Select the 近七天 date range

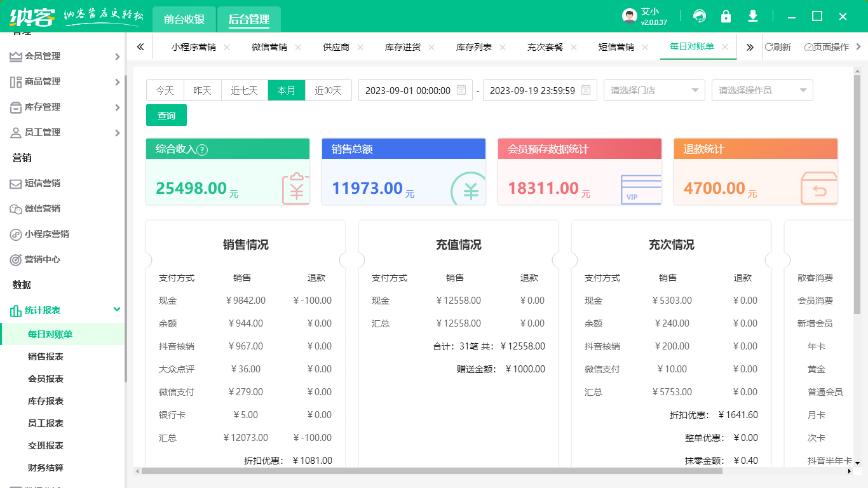pos(244,90)
